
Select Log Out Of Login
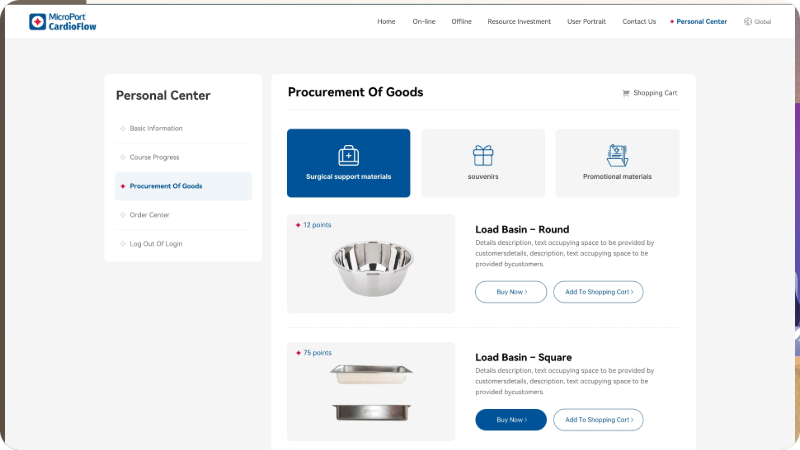click(x=156, y=243)
